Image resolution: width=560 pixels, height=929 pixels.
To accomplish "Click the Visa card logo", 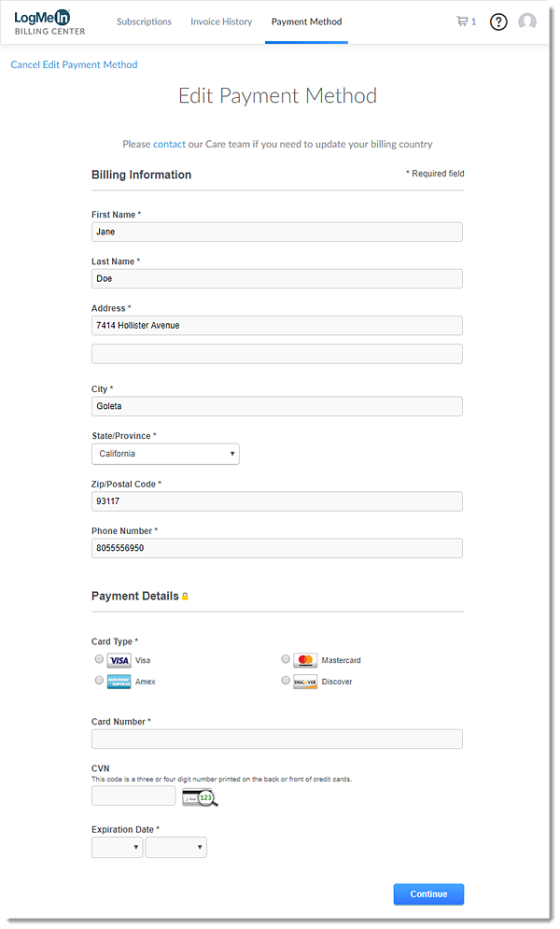I will 119,660.
